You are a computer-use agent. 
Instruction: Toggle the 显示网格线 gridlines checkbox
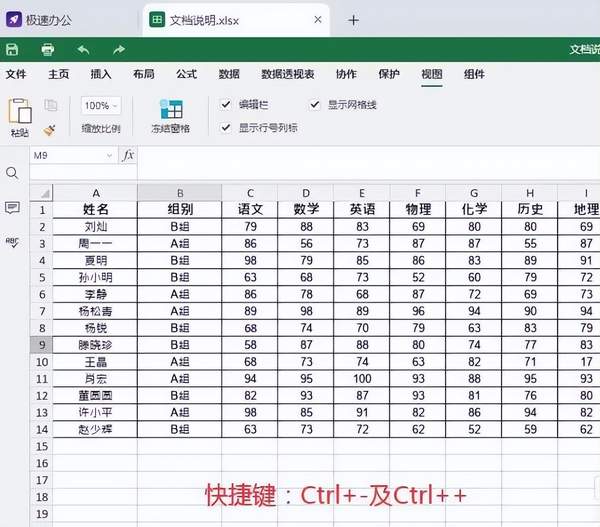click(x=315, y=104)
